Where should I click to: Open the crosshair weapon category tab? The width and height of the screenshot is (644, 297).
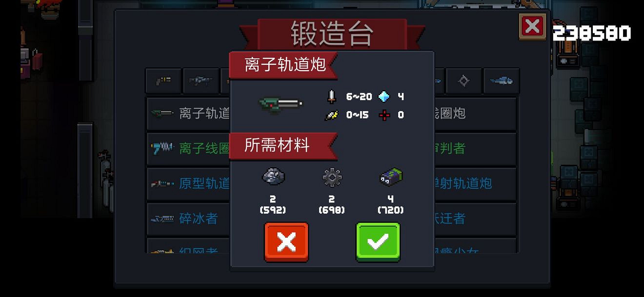[463, 80]
